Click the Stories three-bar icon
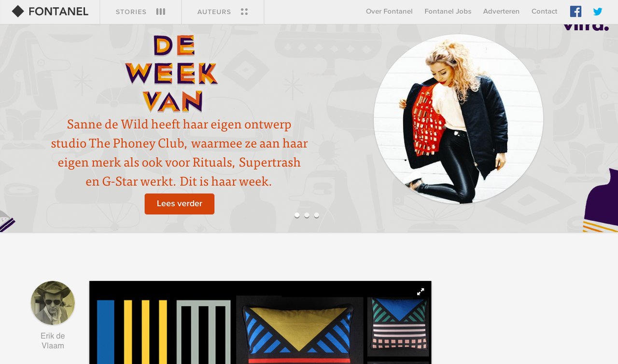 (x=161, y=12)
